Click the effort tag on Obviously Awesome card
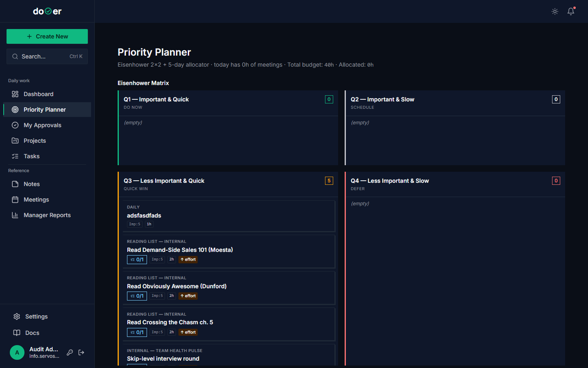Image resolution: width=588 pixels, height=368 pixels. coord(188,296)
